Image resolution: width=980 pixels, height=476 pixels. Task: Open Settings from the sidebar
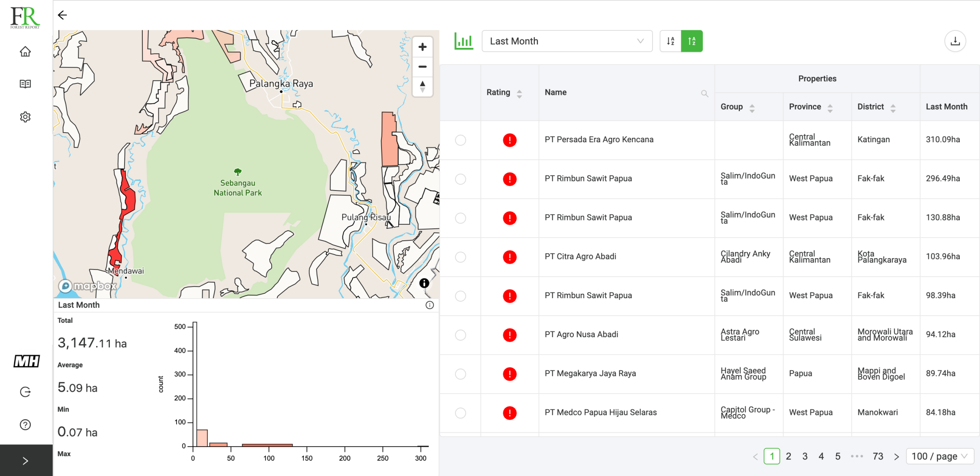(x=25, y=116)
